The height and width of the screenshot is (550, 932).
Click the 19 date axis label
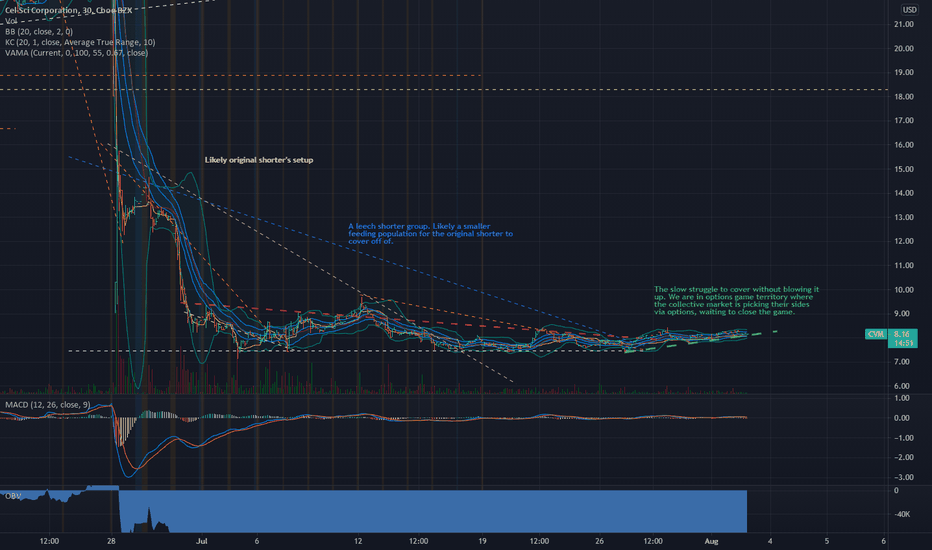[482, 541]
